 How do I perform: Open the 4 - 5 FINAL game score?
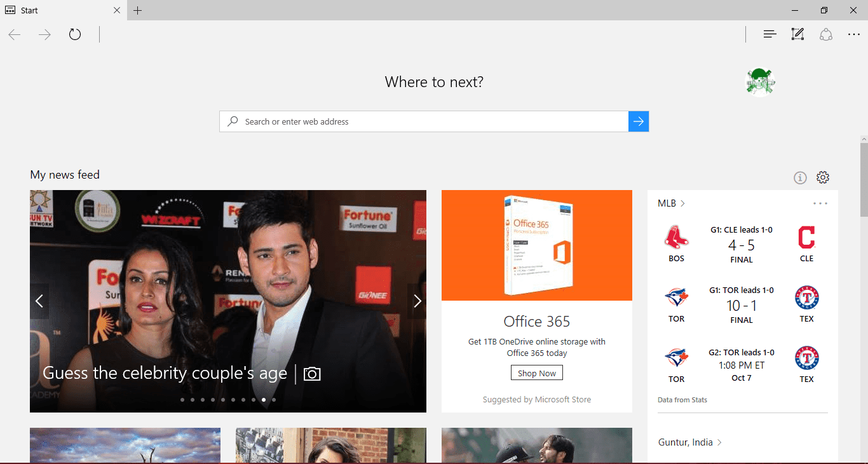(x=742, y=250)
